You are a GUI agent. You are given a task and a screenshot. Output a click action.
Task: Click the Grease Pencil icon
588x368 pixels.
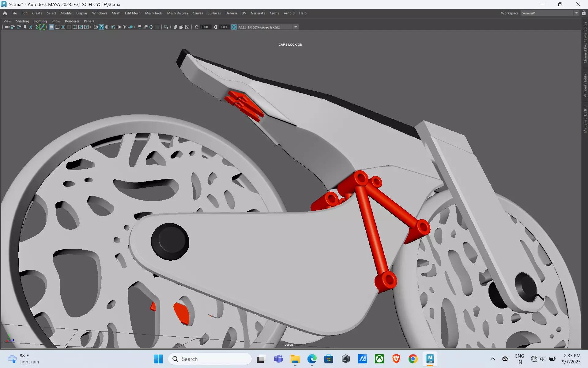[42, 27]
